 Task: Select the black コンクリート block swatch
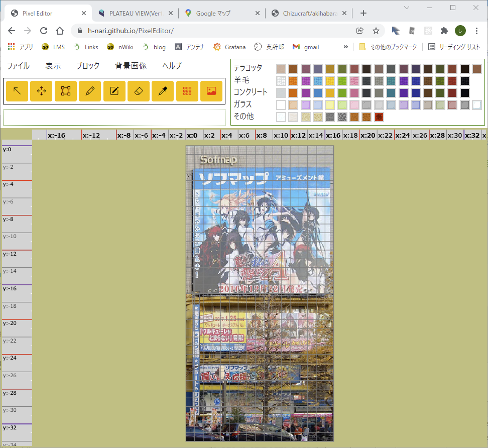click(465, 92)
